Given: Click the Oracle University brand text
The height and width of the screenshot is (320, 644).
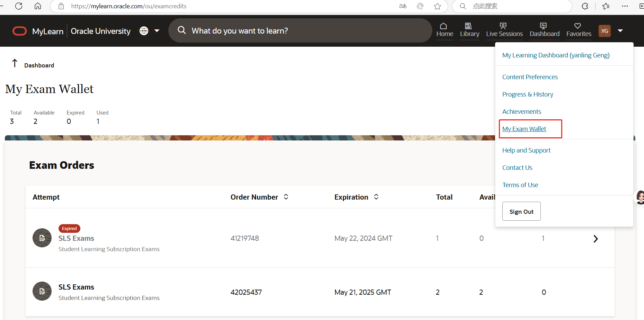Looking at the screenshot, I should (x=100, y=31).
